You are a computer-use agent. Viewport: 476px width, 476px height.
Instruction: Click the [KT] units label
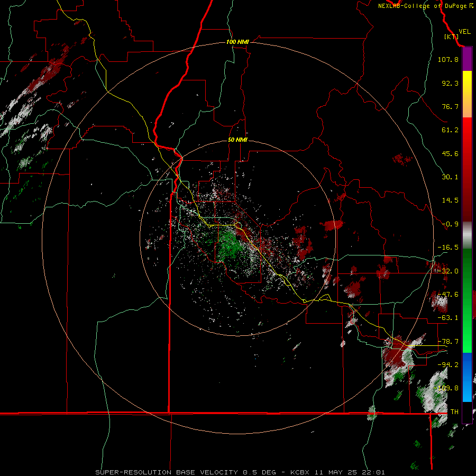pyautogui.click(x=452, y=36)
